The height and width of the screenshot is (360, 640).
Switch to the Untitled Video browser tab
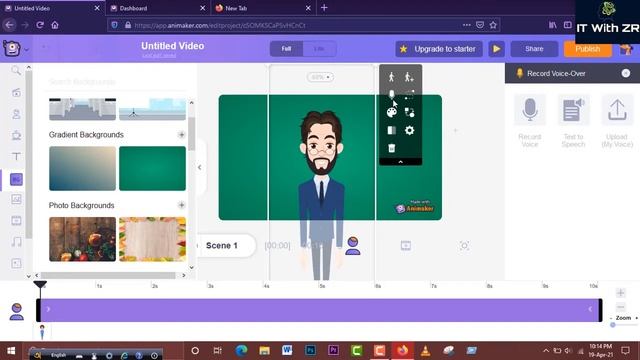[x=52, y=8]
